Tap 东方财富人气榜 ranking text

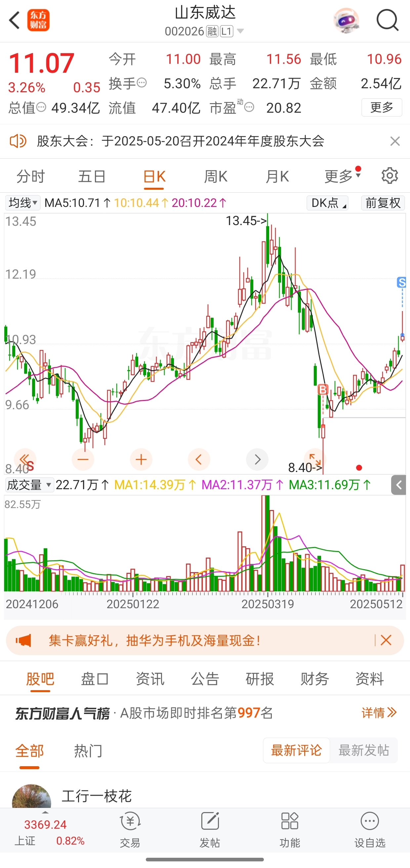pos(63,713)
